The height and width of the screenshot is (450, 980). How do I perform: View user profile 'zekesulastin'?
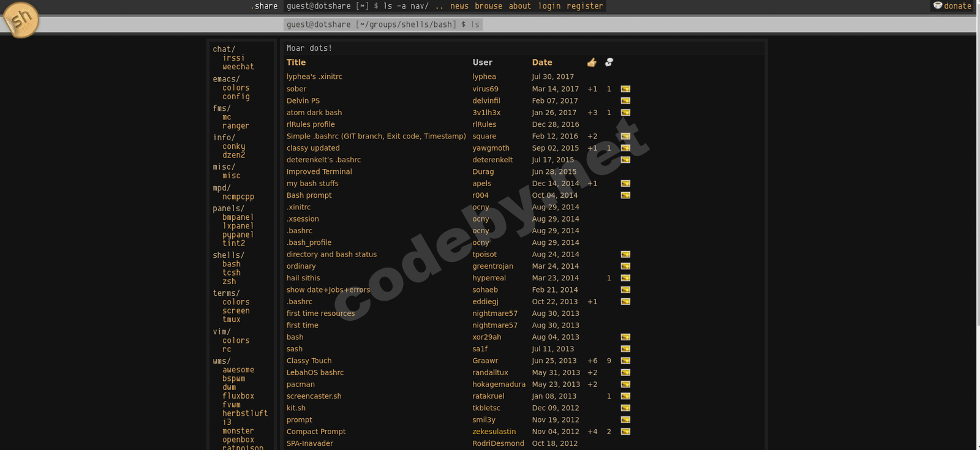click(494, 432)
